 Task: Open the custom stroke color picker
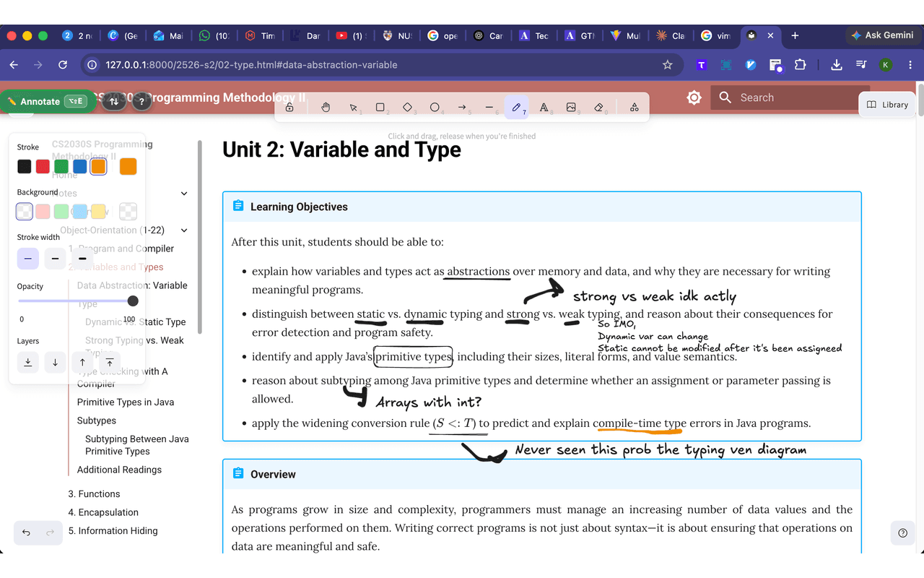click(x=128, y=167)
